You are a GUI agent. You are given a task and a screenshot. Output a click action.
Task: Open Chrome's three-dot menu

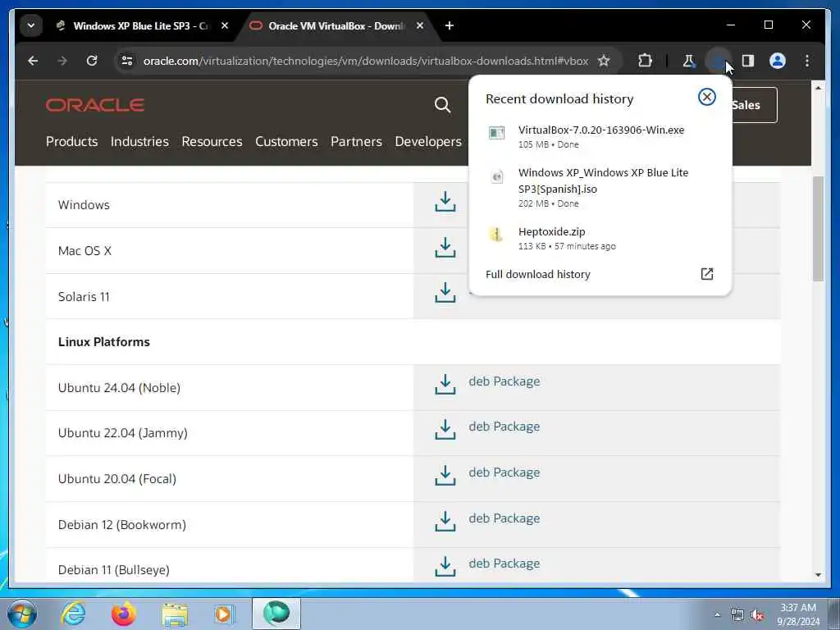coord(807,61)
